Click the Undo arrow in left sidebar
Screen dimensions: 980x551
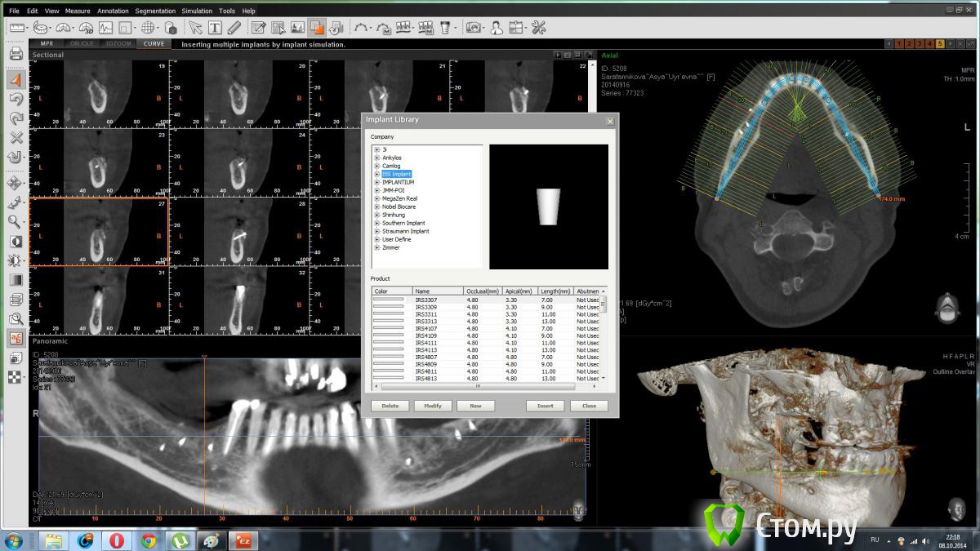(15, 99)
